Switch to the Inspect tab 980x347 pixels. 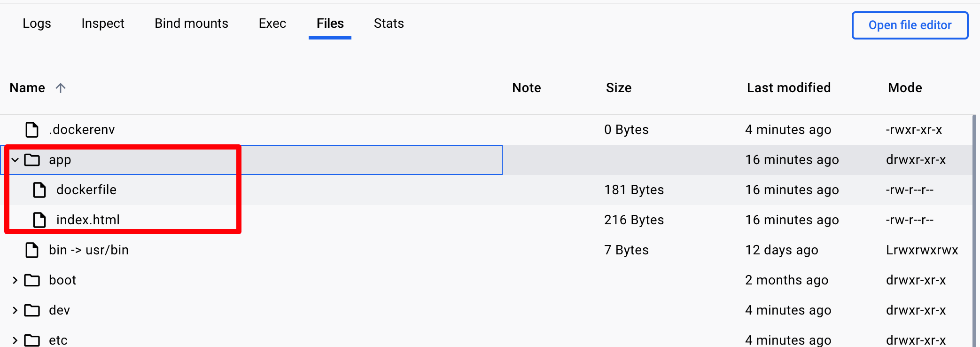(x=103, y=24)
